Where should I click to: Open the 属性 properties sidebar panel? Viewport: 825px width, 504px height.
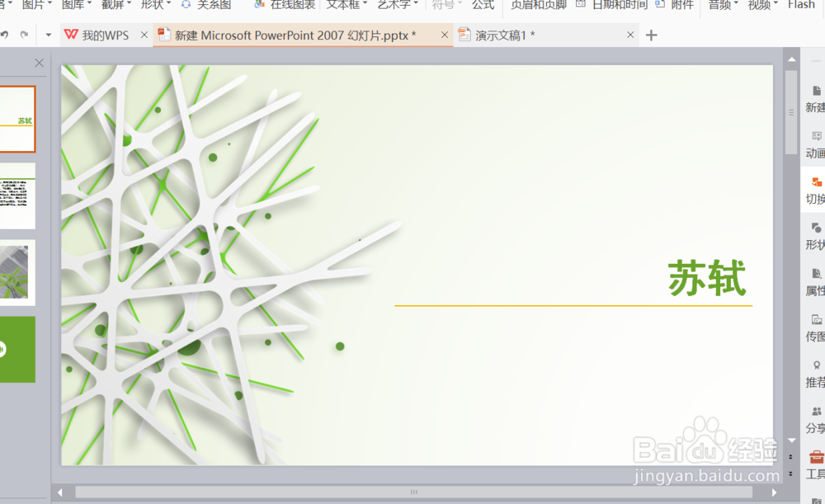click(815, 282)
